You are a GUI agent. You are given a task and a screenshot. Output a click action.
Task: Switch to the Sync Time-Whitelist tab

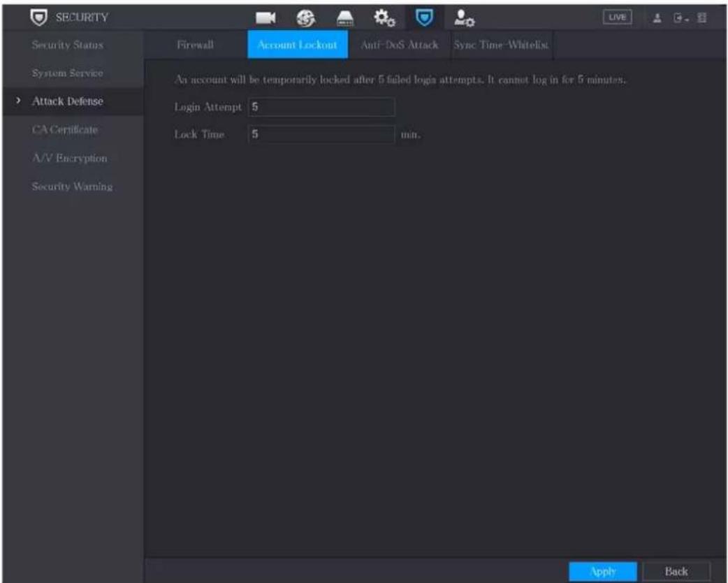[502, 45]
